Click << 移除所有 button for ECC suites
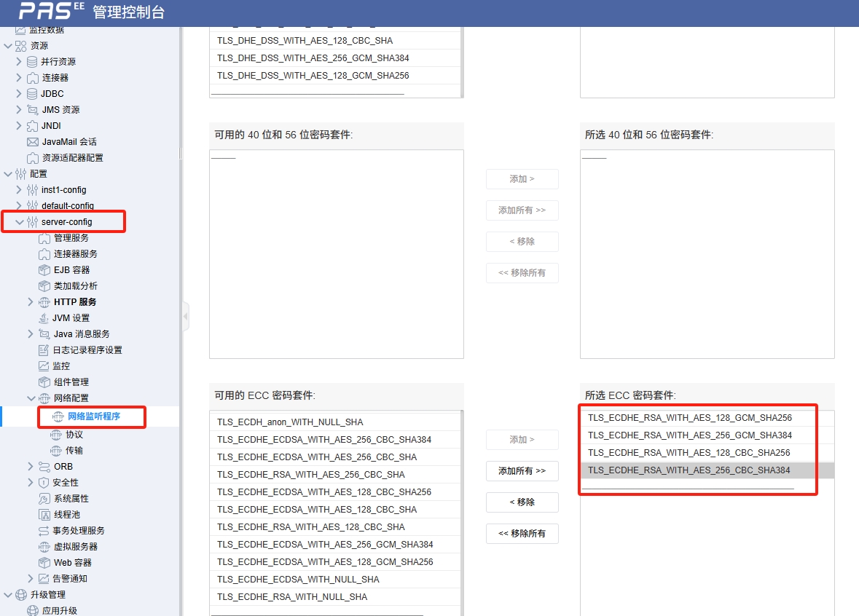This screenshot has width=859, height=616. point(522,534)
